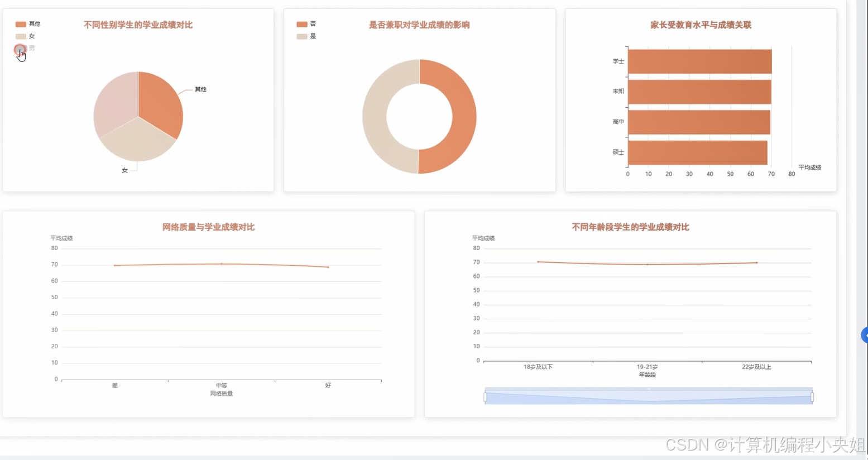This screenshot has height=460, width=868.
Task: Enable the greyed-out 男 legend item
Action: point(25,49)
